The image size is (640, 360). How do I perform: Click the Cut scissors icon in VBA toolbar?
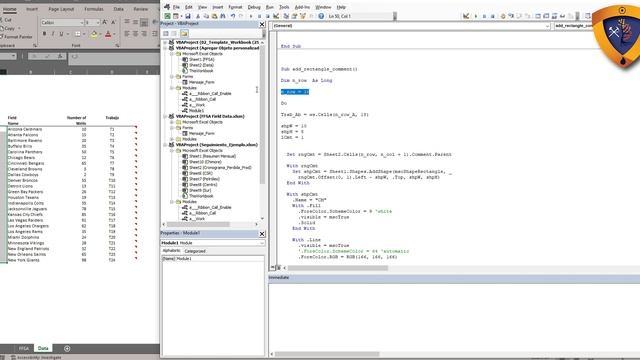tap(198, 16)
